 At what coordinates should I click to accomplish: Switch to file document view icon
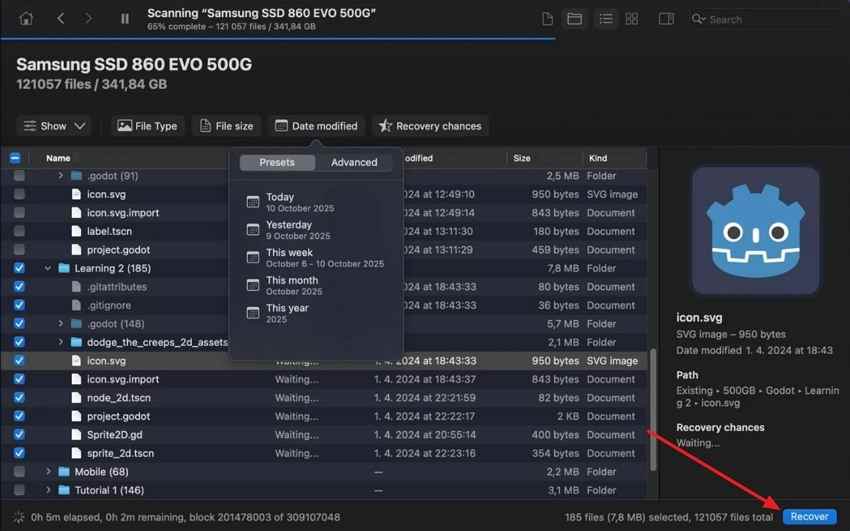548,20
